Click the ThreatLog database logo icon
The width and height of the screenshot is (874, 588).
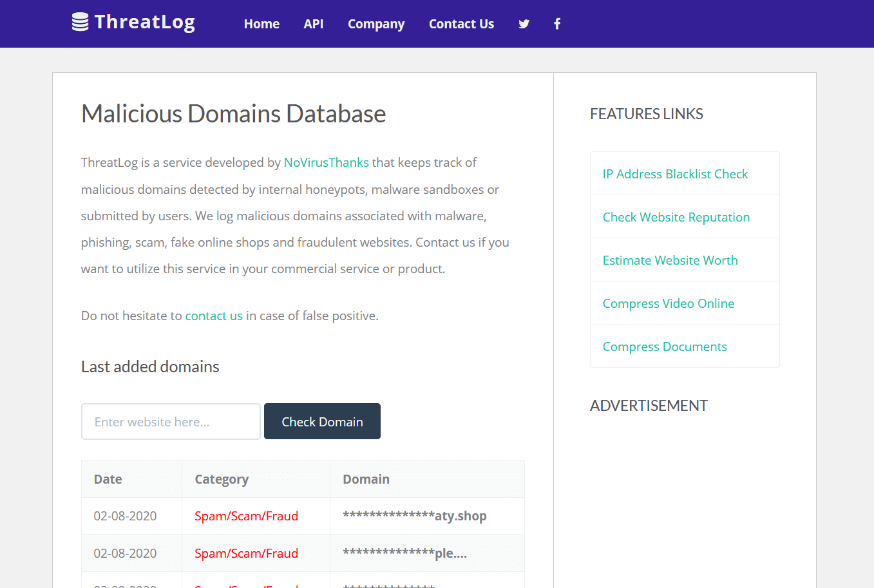pos(80,22)
